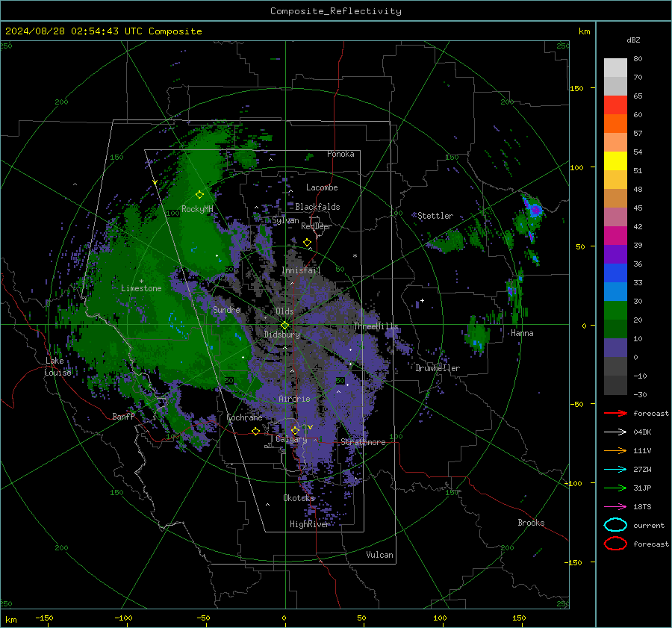Click the Lacombe city label
This screenshot has width=672, height=628.
[322, 187]
